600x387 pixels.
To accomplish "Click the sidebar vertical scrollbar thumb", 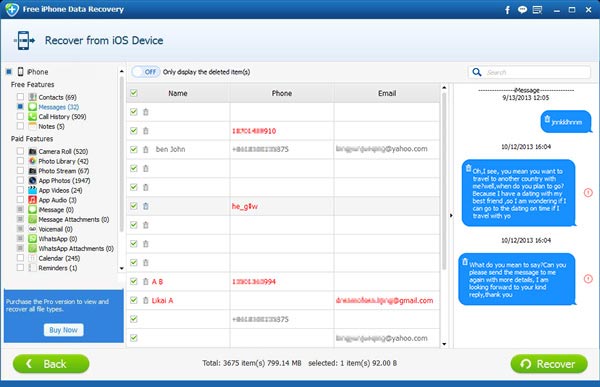I will click(x=122, y=154).
